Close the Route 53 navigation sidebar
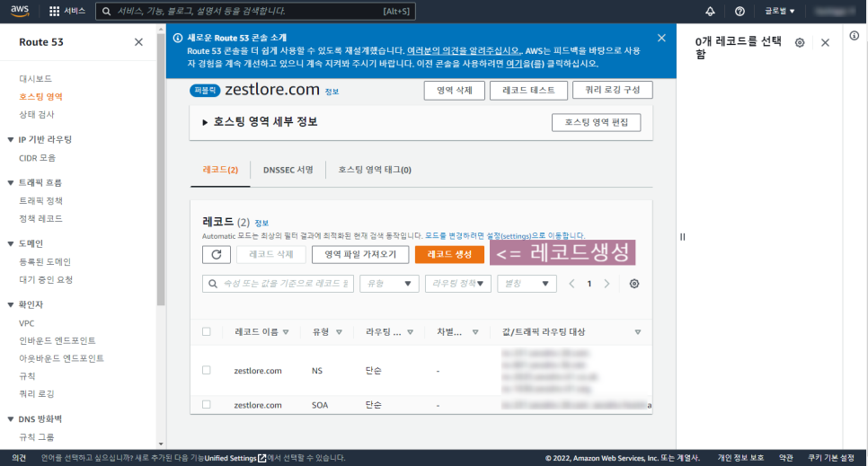Image resolution: width=868 pixels, height=466 pixels. point(138,42)
